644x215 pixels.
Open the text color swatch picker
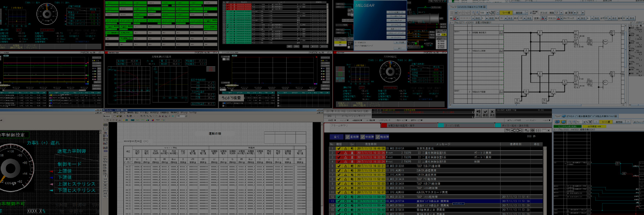coord(558,18)
